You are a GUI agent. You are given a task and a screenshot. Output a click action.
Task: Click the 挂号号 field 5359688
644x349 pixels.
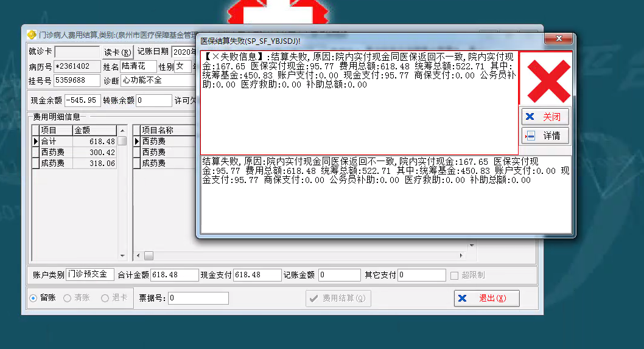tap(77, 80)
